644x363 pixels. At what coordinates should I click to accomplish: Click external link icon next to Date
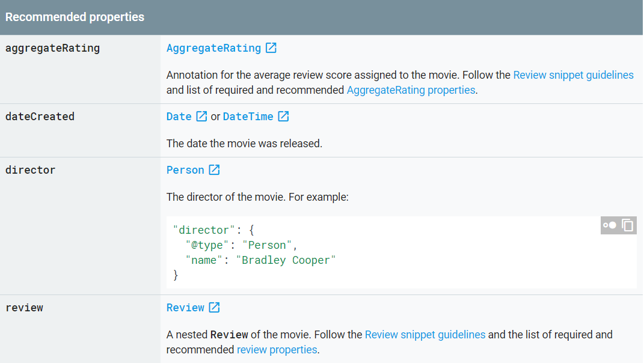coord(202,117)
